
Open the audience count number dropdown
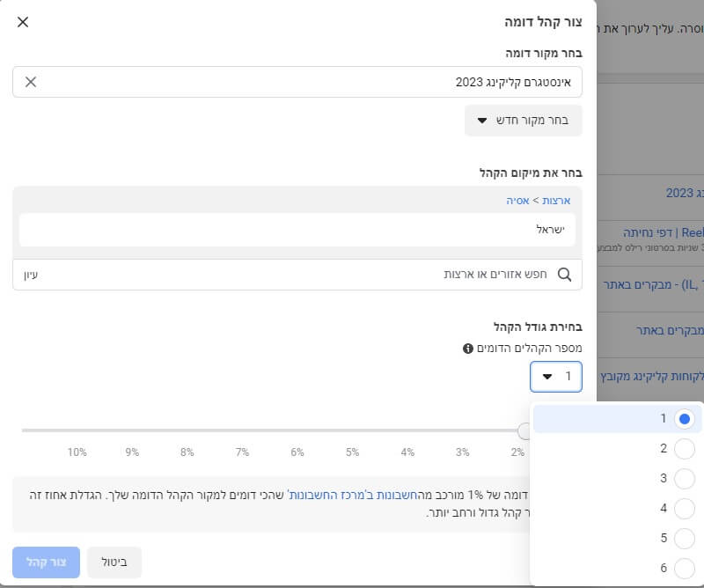coord(555,376)
